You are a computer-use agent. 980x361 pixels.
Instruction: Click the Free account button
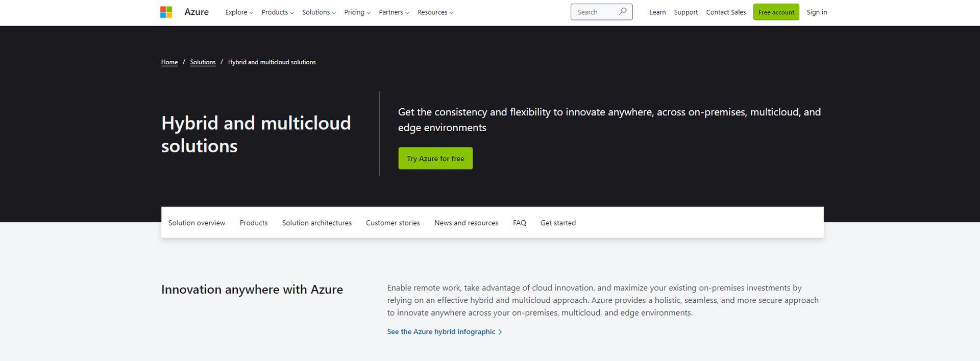click(x=776, y=12)
